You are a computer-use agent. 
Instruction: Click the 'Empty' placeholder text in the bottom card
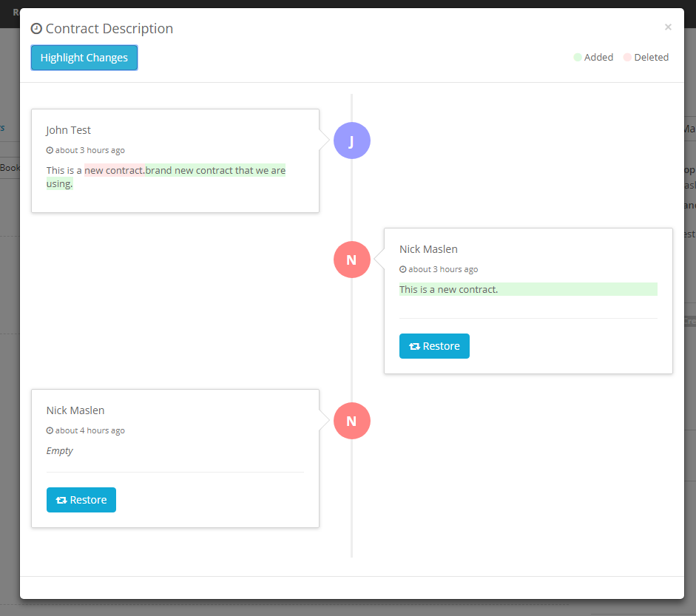(59, 450)
